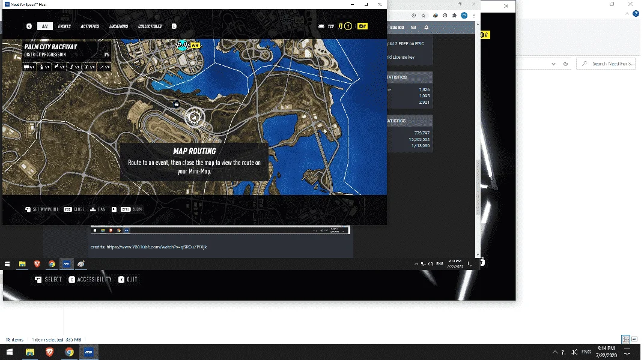Click the ACCESSIBILITY option in the game menu
The height and width of the screenshot is (360, 644).
click(90, 279)
